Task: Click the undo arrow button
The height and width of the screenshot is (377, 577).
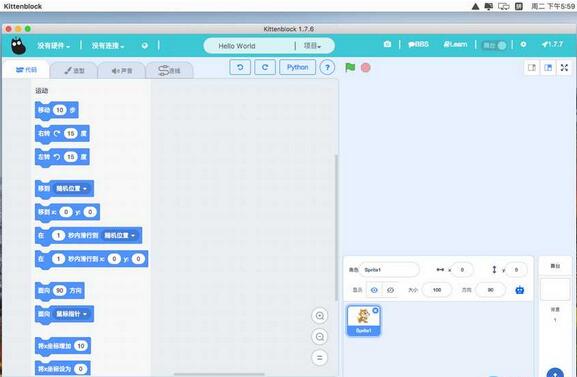Action: 240,67
